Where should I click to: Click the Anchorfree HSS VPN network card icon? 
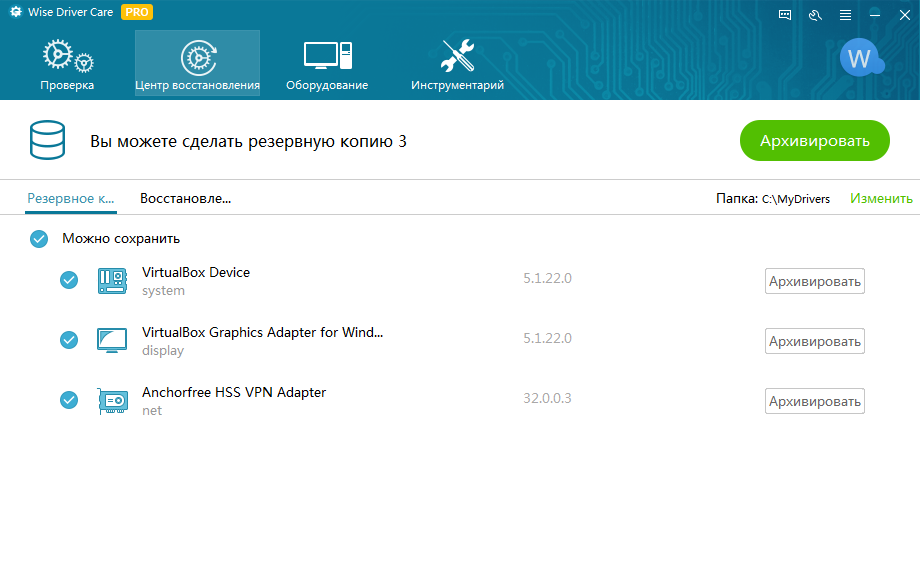112,401
